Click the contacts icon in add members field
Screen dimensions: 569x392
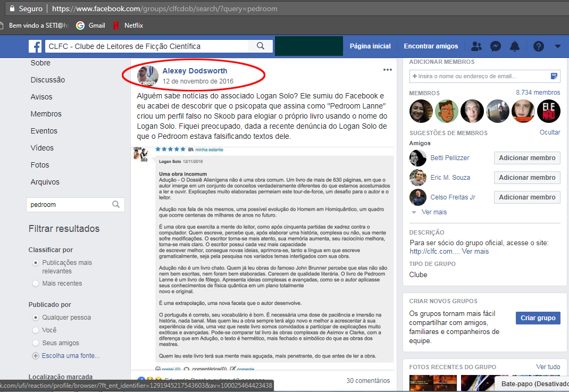[554, 76]
